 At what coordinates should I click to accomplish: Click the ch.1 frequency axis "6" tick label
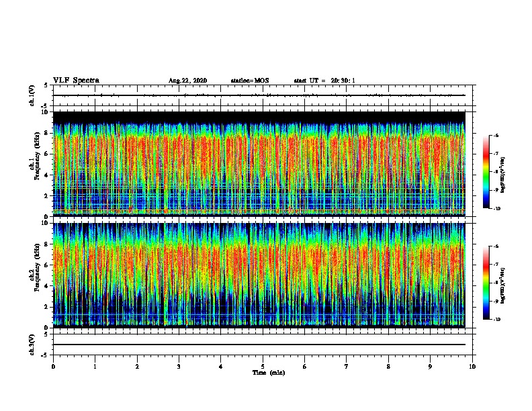[46, 154]
